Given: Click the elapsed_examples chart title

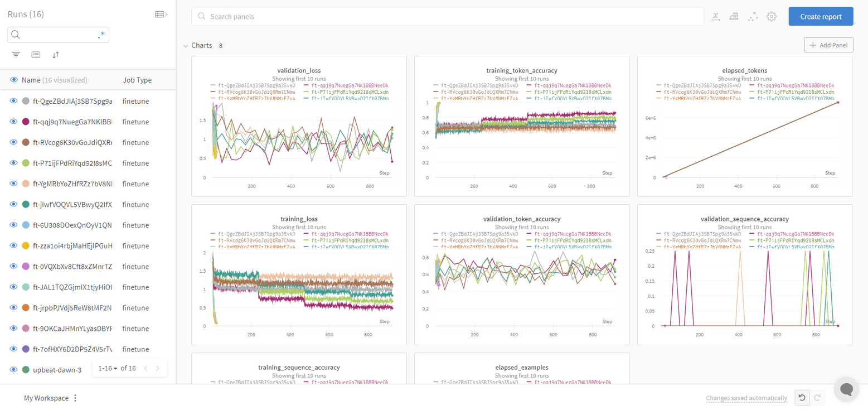Looking at the screenshot, I should 522,368.
